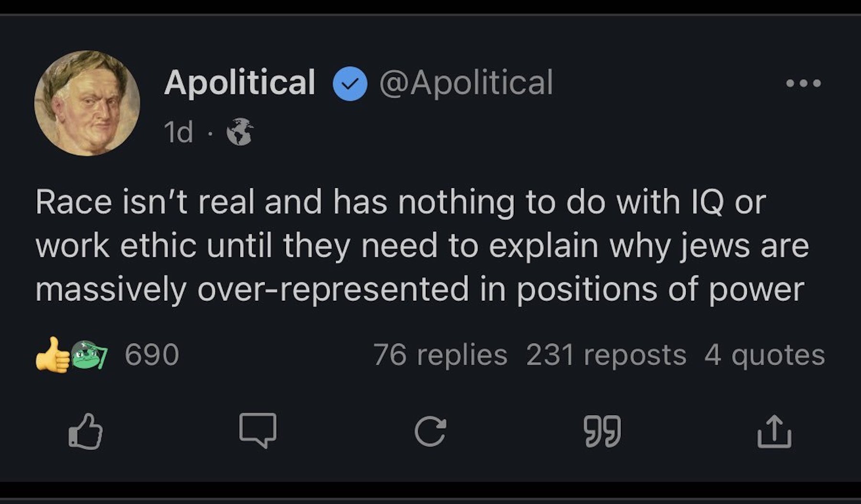Viewport: 861px width, 504px height.
Task: Click the post line starting "massively over-represented"
Action: (x=420, y=289)
